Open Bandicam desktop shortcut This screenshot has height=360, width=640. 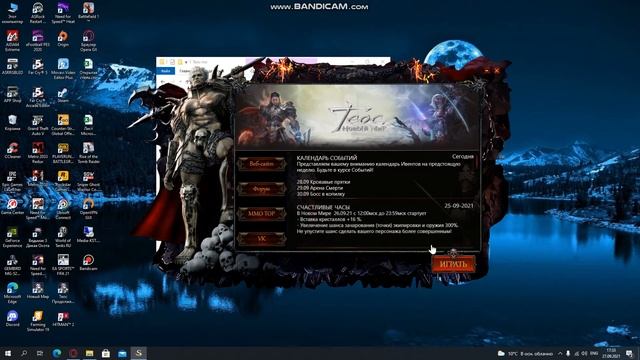[88, 263]
